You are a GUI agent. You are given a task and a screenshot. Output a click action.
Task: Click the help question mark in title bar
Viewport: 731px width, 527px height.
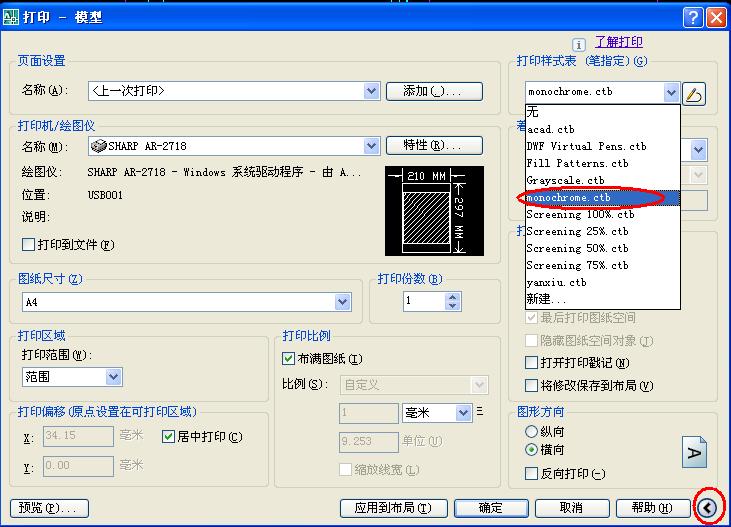point(694,17)
